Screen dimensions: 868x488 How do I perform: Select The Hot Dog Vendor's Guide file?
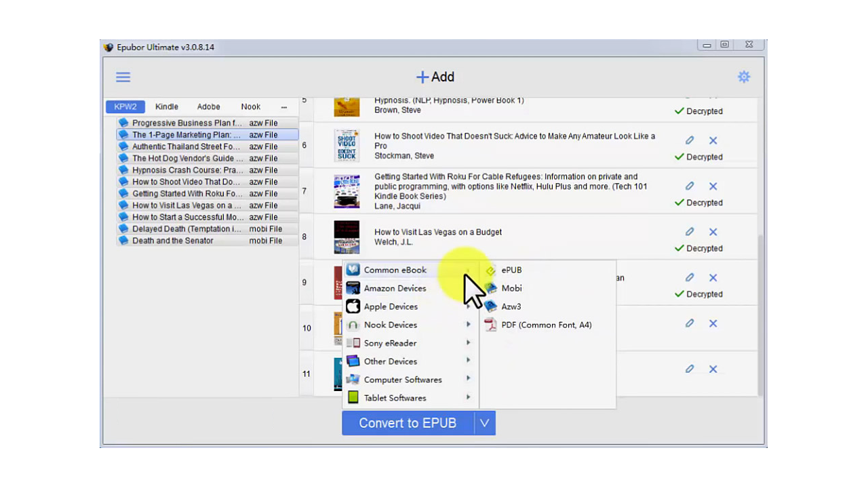pyautogui.click(x=208, y=159)
